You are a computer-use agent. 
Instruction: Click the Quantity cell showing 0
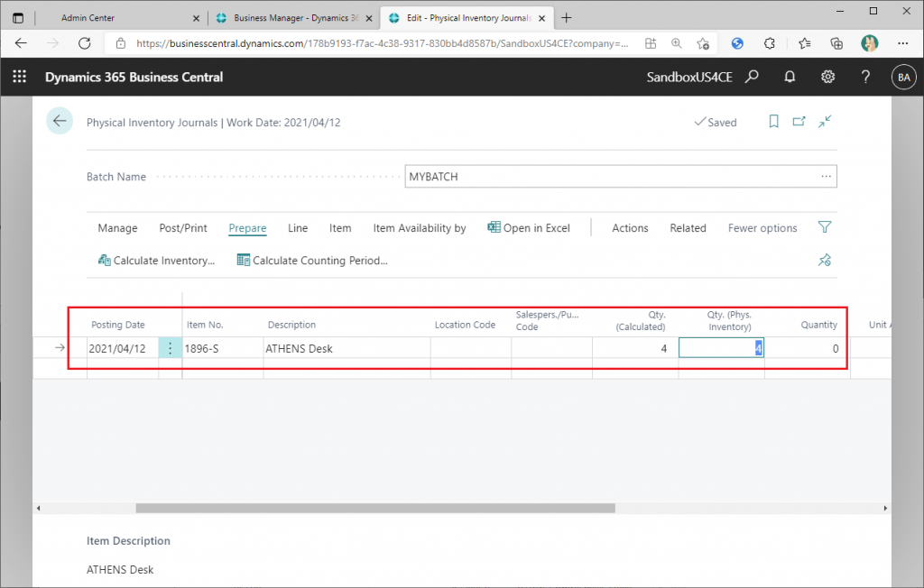(x=808, y=348)
